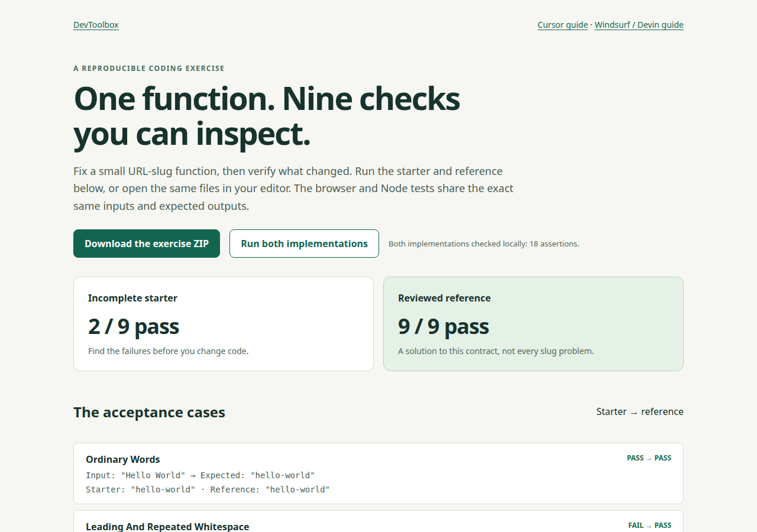Viewport: 757px width, 532px height.
Task: Open the Windsurf / Devin guide link
Action: click(x=639, y=25)
